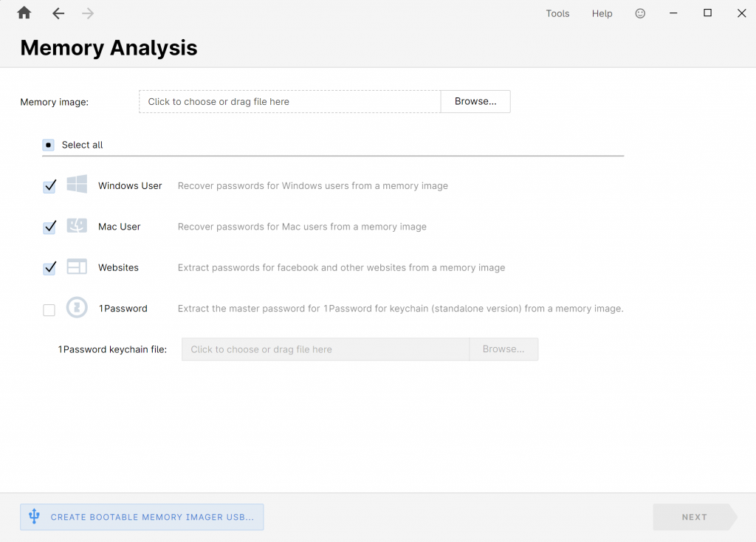756x542 pixels.
Task: Click the Windows logo icon
Action: [77, 185]
